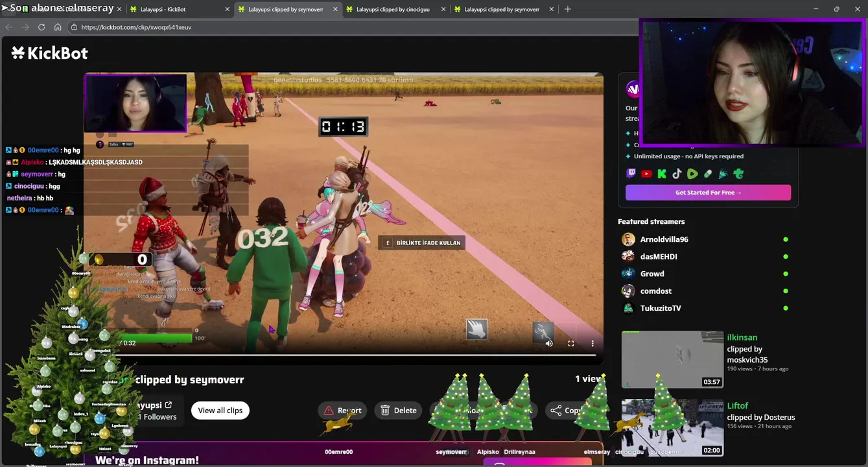Viewport: 868px width, 467px height.
Task: Close the clipped by cinociguu tab
Action: (x=443, y=10)
